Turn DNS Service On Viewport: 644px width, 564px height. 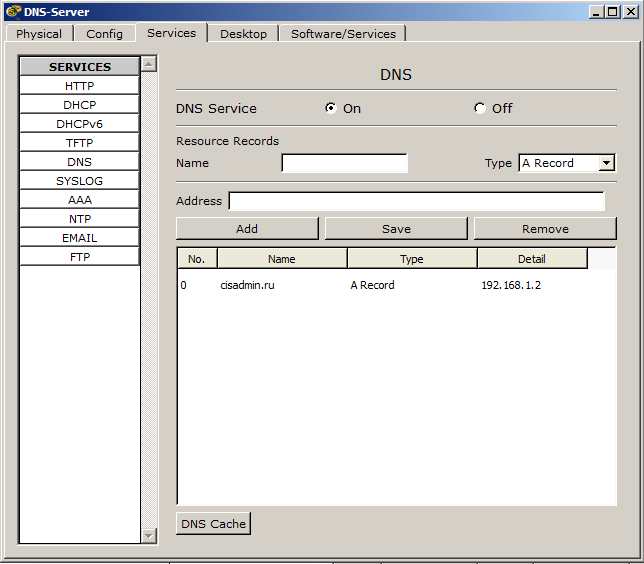331,108
